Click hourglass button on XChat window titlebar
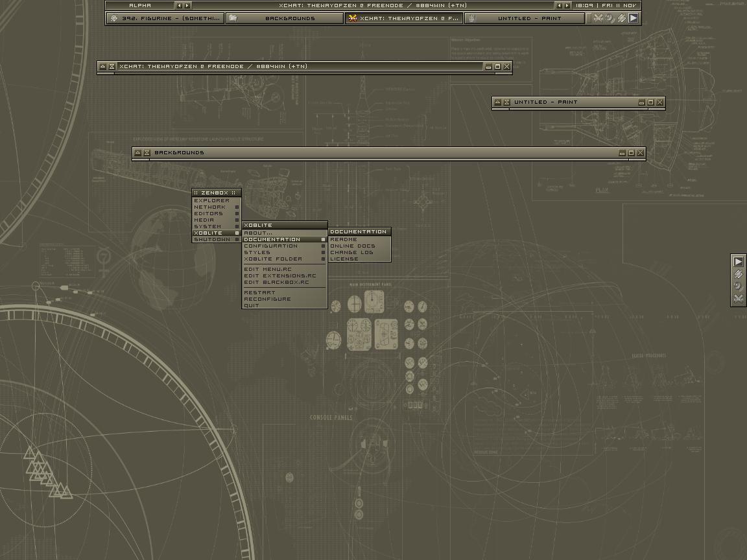This screenshot has width=747, height=560. pos(112,66)
